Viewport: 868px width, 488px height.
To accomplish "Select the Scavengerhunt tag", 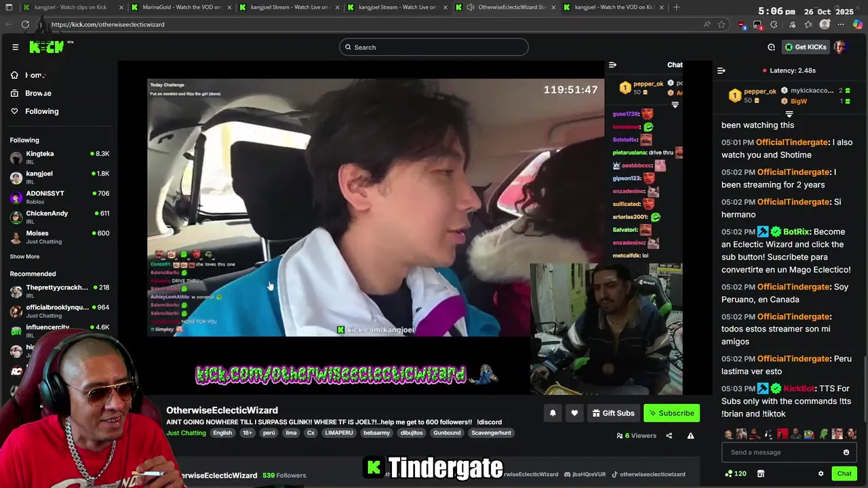I will pyautogui.click(x=491, y=432).
